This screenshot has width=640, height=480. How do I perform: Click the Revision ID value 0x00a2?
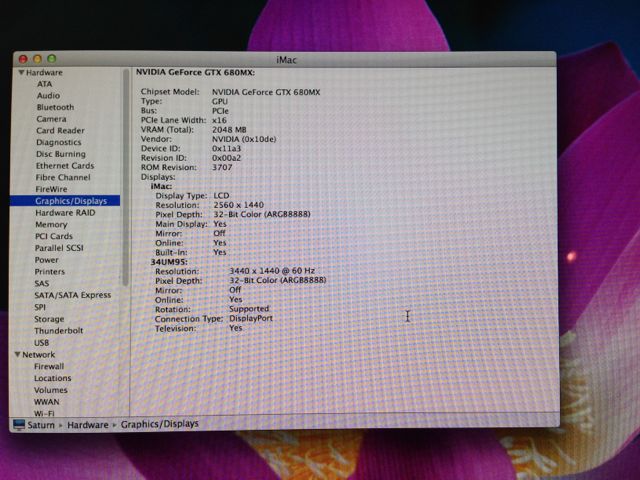[x=227, y=158]
